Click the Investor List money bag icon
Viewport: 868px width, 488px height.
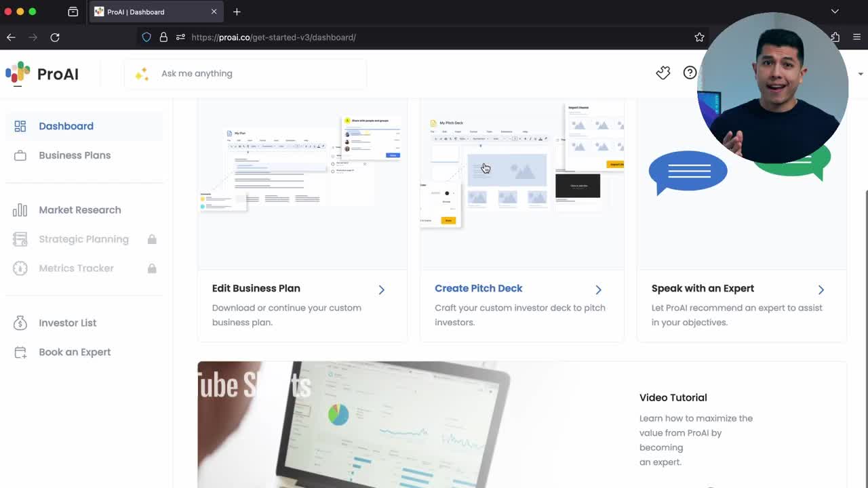(20, 323)
